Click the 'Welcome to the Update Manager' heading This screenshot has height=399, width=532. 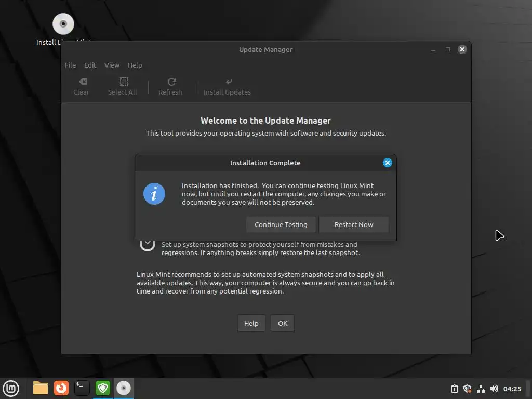[265, 121]
